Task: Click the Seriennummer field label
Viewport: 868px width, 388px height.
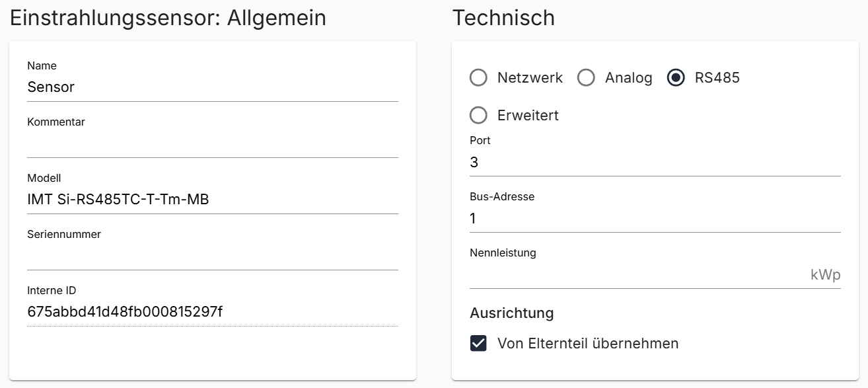Action: click(64, 234)
